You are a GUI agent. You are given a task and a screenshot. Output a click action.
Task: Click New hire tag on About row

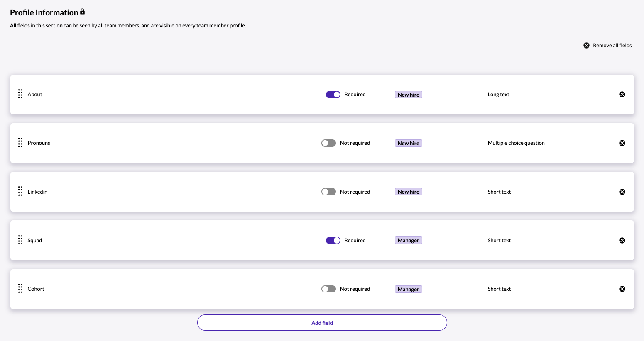click(x=409, y=95)
